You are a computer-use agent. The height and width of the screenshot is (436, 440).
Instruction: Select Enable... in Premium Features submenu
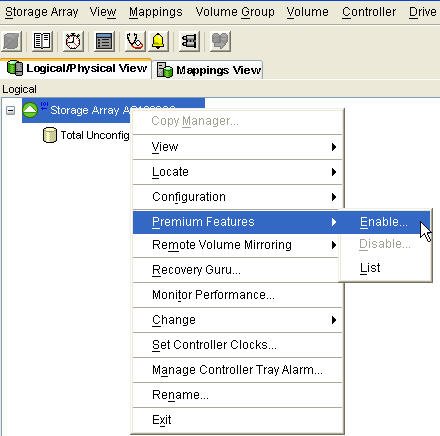tap(385, 222)
